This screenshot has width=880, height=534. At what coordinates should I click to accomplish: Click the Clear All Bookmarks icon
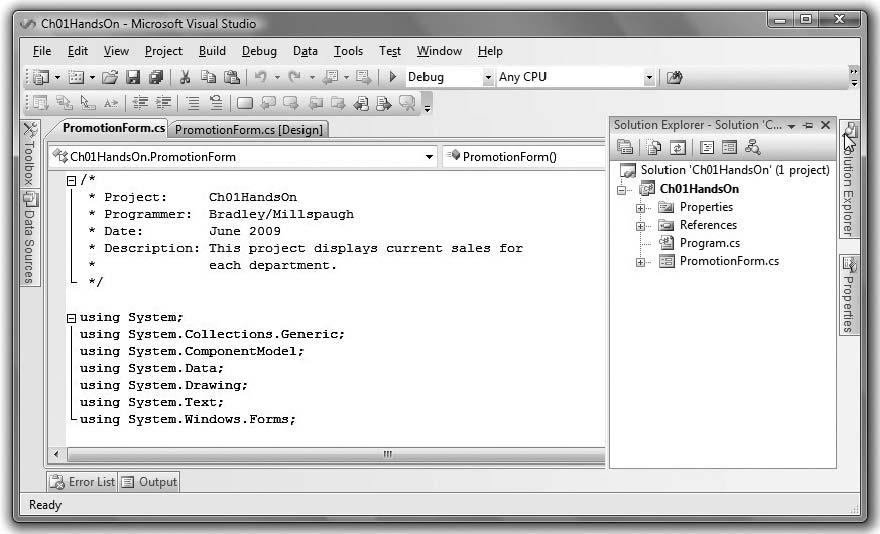pos(407,103)
